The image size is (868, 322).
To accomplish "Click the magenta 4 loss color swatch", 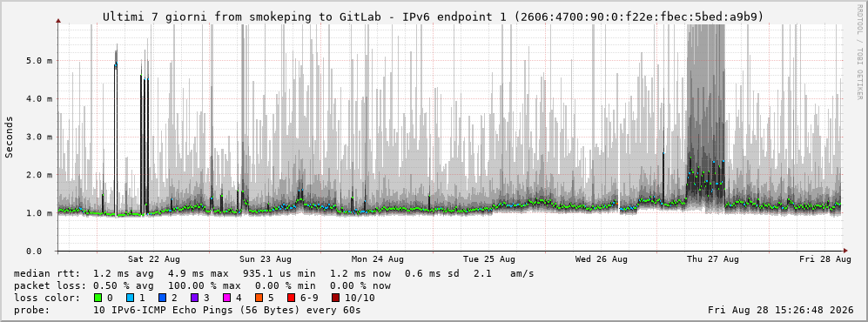I will tap(225, 299).
